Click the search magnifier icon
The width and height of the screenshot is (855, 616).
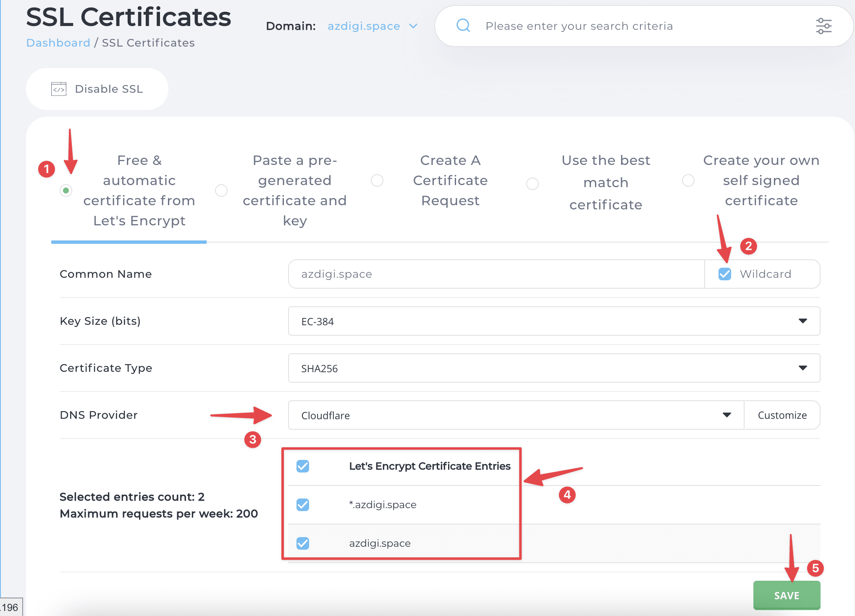click(x=463, y=26)
